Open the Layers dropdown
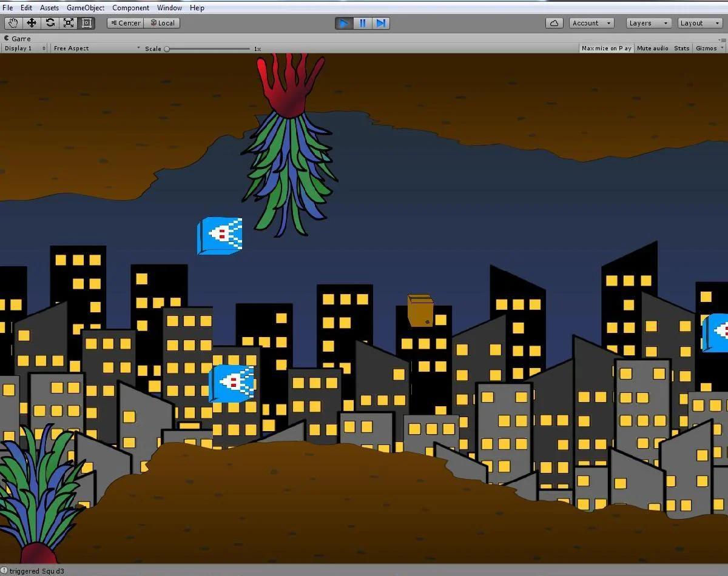 click(649, 23)
